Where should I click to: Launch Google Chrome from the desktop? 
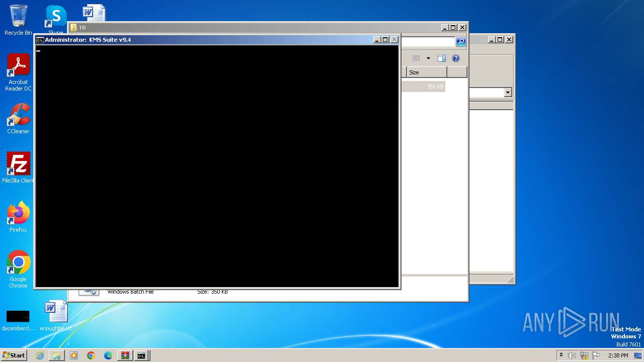[18, 269]
